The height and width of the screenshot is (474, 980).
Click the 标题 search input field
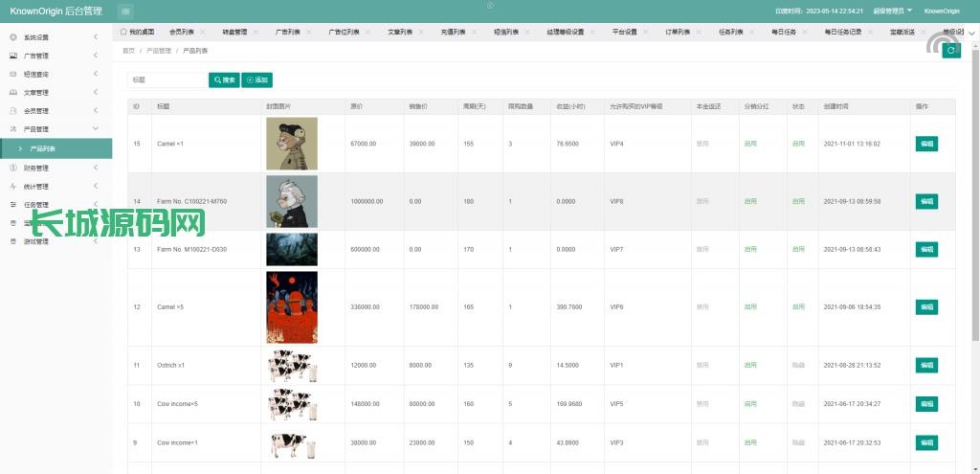point(167,80)
